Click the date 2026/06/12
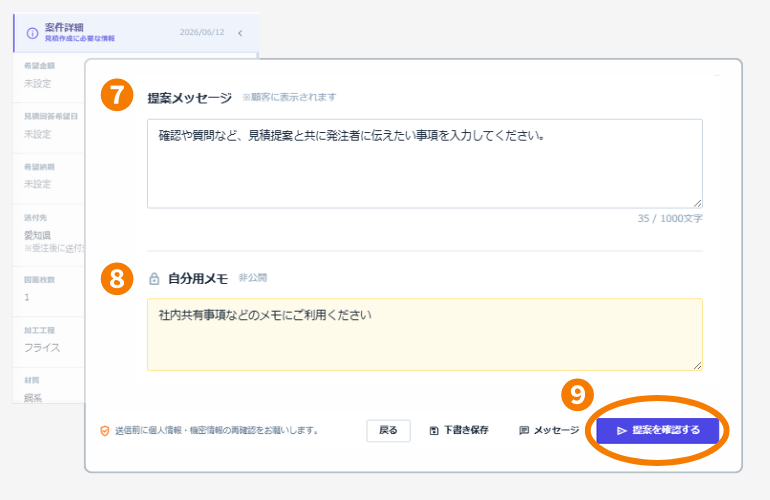Screen dimensions: 770x500 coord(202,32)
